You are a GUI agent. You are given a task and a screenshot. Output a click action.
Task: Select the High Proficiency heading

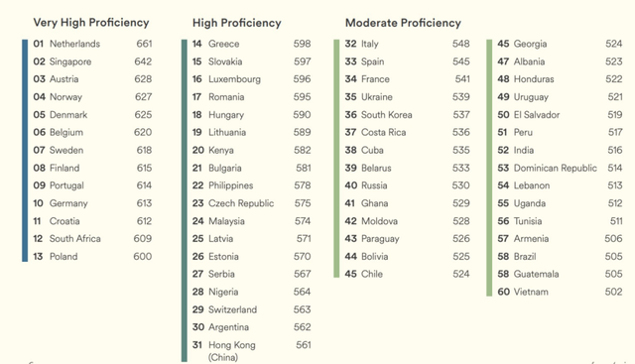(237, 23)
